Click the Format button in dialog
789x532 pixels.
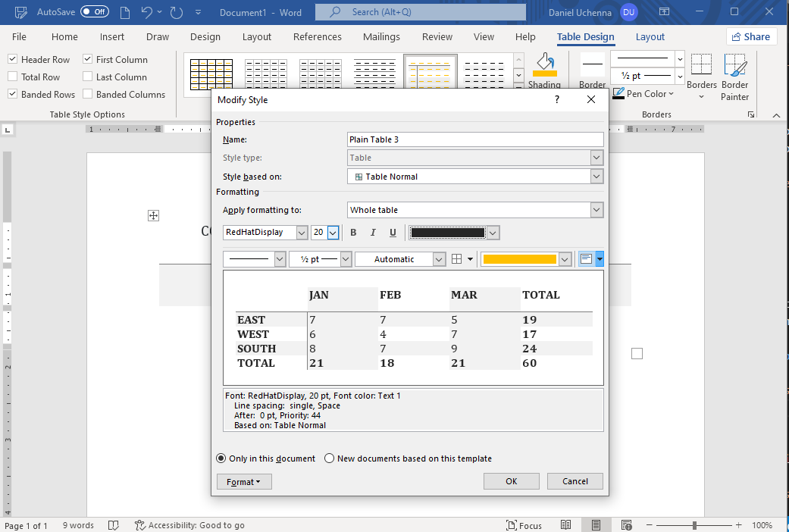tap(243, 482)
